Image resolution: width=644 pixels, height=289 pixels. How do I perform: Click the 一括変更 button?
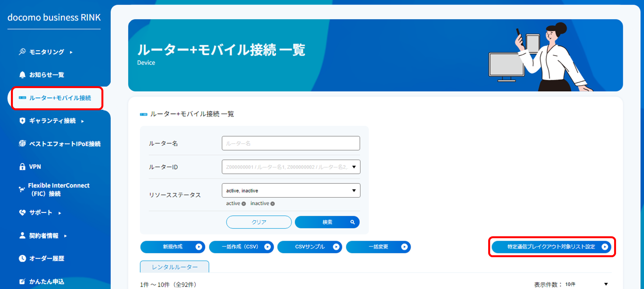click(x=378, y=247)
